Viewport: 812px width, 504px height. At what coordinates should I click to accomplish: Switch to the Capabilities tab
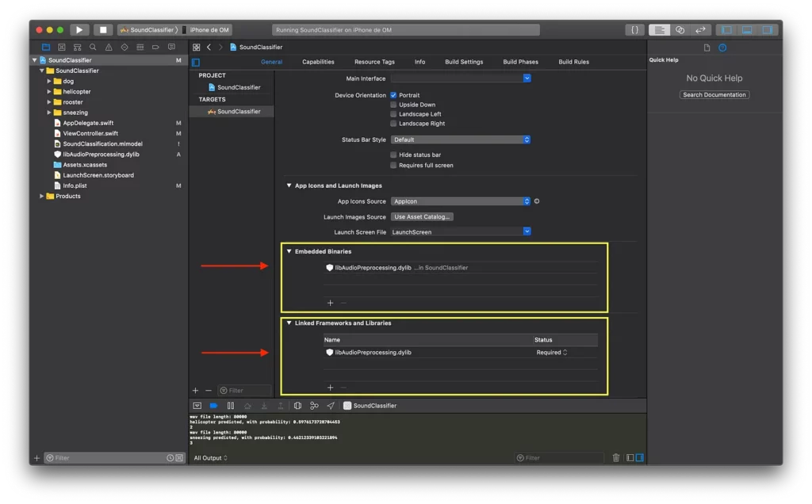point(318,62)
